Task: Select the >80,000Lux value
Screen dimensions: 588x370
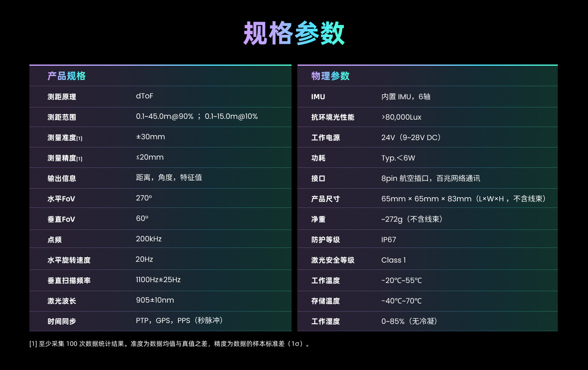Action: pos(401,117)
